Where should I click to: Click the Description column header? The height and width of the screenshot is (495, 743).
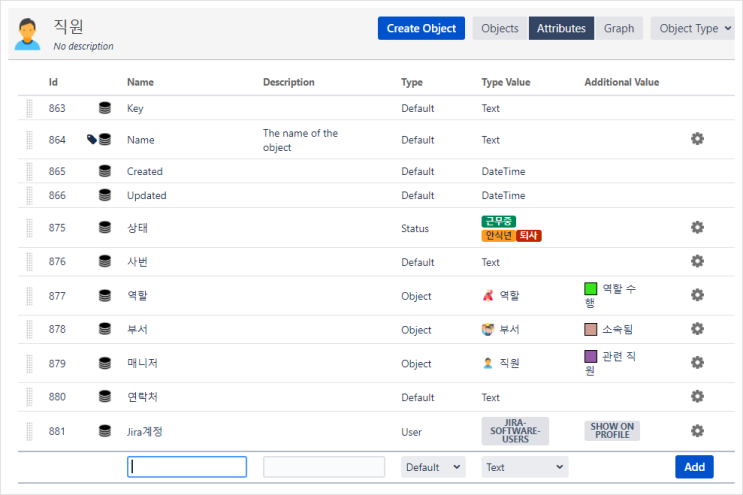coord(289,82)
